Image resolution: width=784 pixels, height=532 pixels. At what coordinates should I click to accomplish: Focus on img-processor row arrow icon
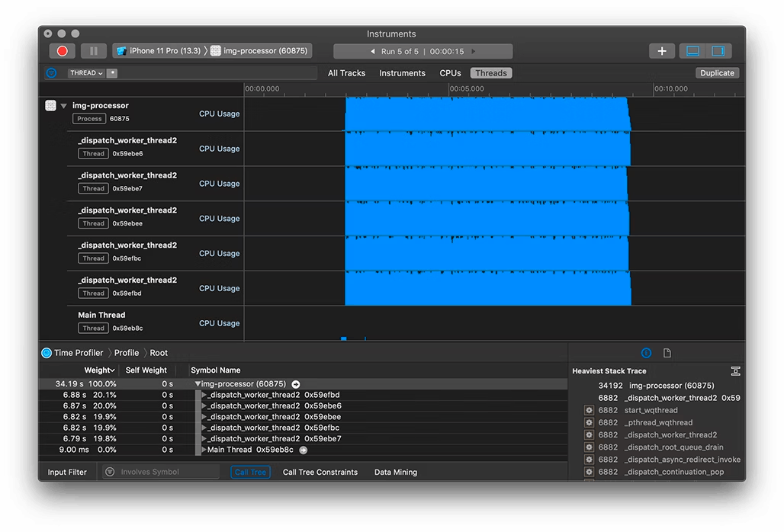point(296,384)
